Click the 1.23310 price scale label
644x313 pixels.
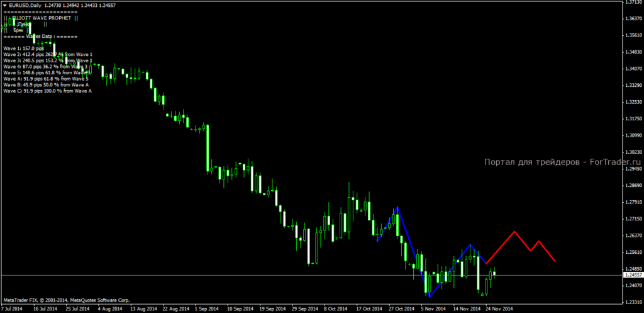point(633,302)
